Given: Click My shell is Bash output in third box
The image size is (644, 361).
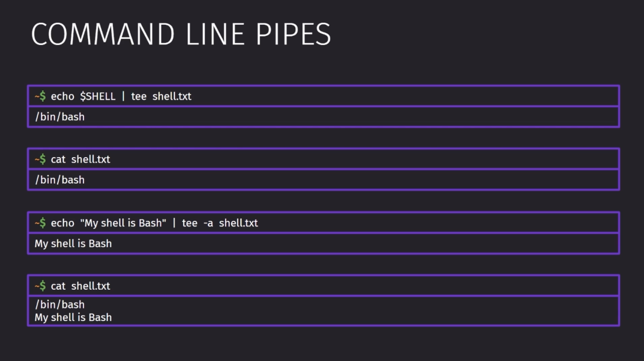Looking at the screenshot, I should point(73,244).
